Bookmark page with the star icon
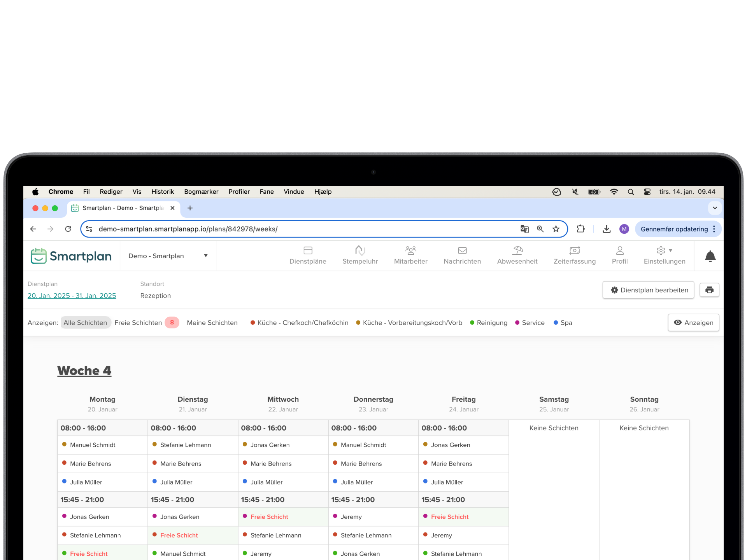The width and height of the screenshot is (747, 560). 556,229
